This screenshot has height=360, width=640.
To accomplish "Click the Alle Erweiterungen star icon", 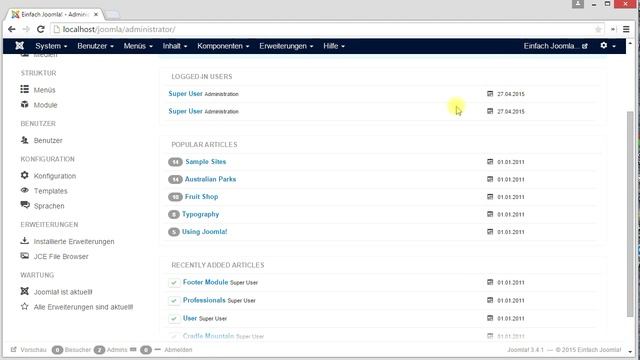I will coord(24,306).
